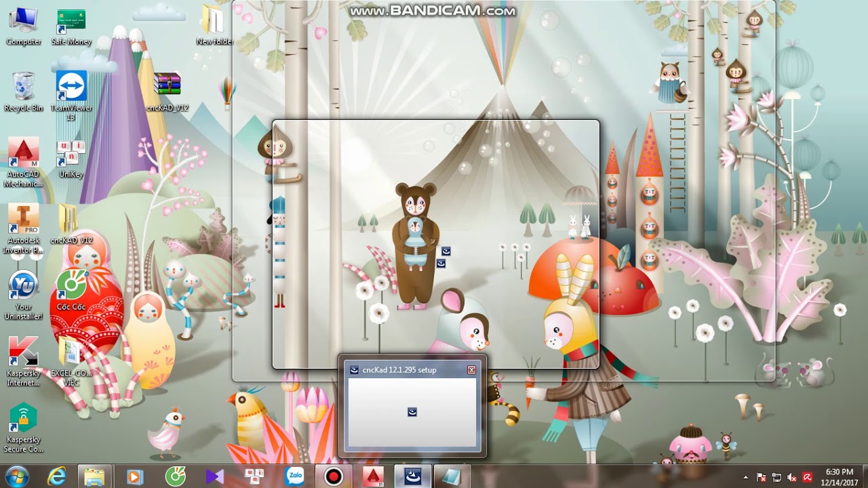The width and height of the screenshot is (868, 488).
Task: Open the Recycle Bin
Action: pyautogui.click(x=23, y=91)
